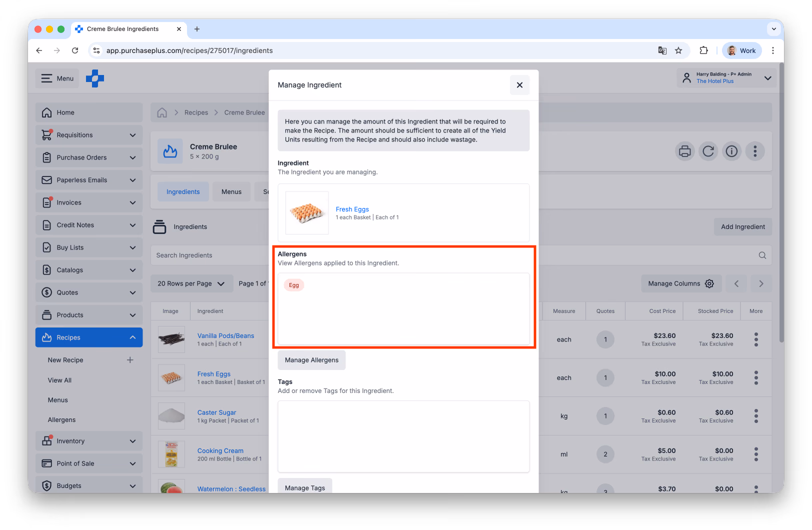Collapse the Recipes sidebar section
Viewport: 812px width, 530px height.
pyautogui.click(x=89, y=337)
